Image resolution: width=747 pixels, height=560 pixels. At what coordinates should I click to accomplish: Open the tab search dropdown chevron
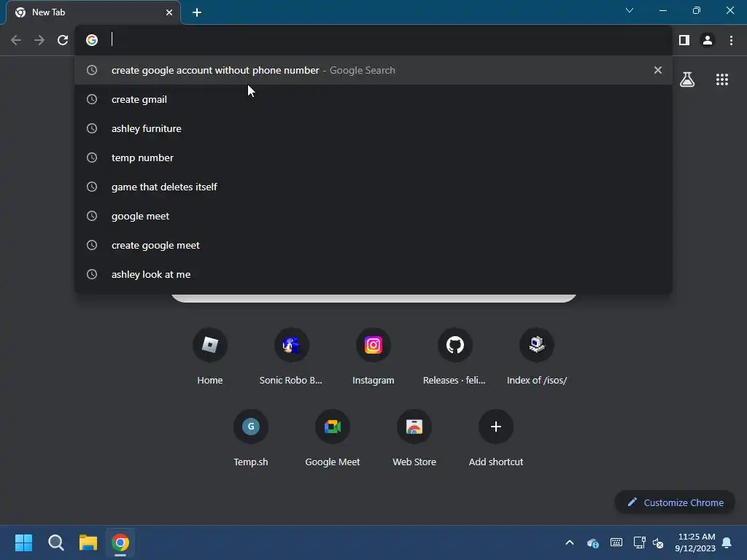coord(630,10)
